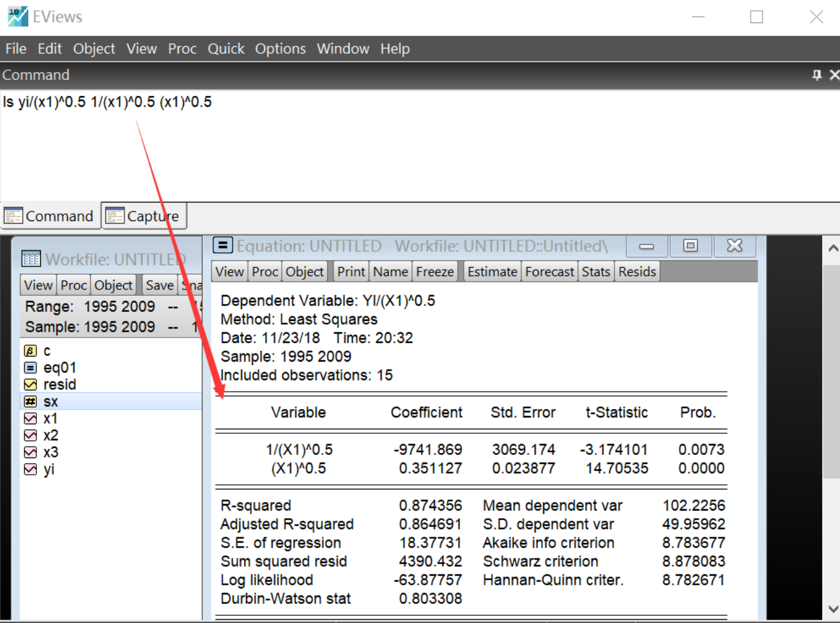Screen dimensions: 840x623
Task: Click the Workfile window title icon
Action: (x=31, y=258)
